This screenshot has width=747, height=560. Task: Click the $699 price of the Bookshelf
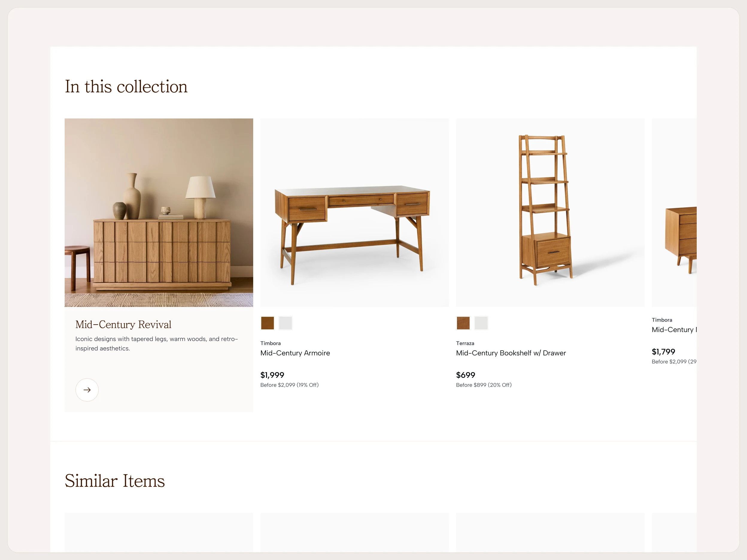[x=465, y=375]
